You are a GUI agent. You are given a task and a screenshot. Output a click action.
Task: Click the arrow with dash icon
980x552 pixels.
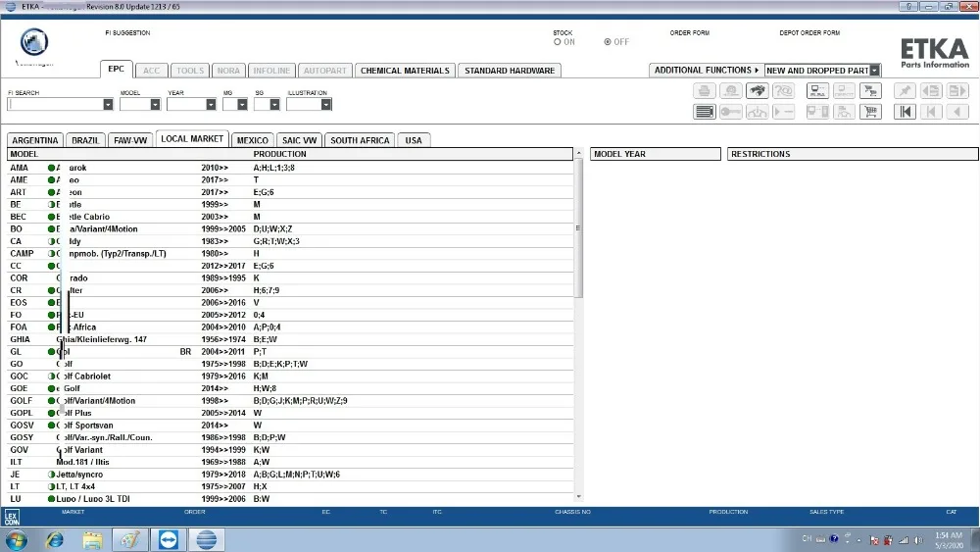783,112
